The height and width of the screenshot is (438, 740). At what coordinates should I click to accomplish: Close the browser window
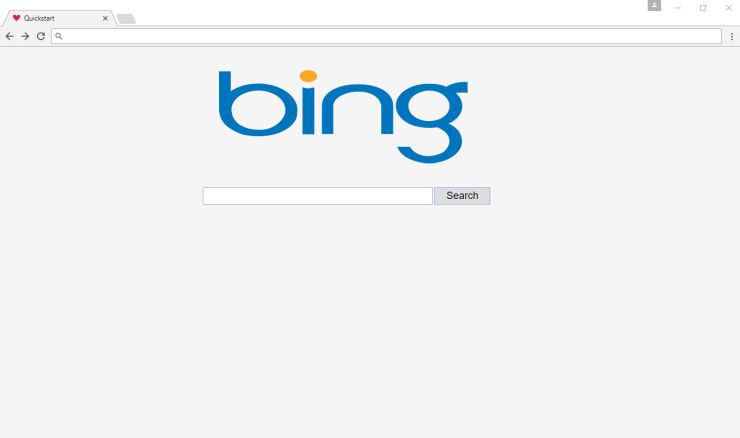click(x=728, y=8)
